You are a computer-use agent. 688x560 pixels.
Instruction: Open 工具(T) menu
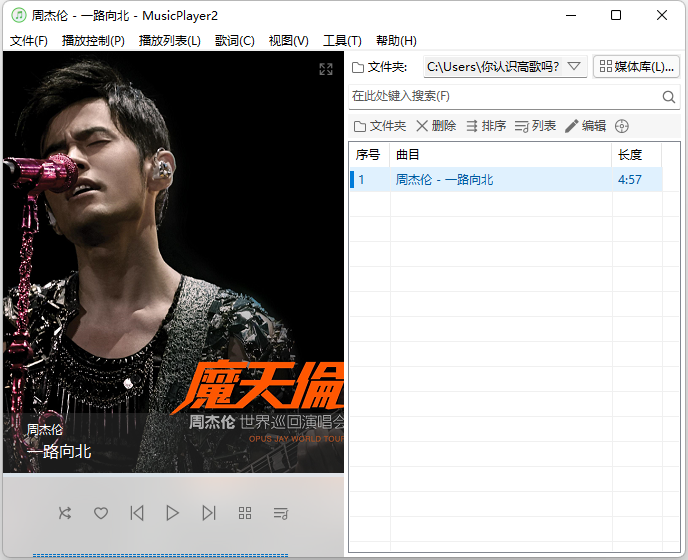[x=342, y=41]
